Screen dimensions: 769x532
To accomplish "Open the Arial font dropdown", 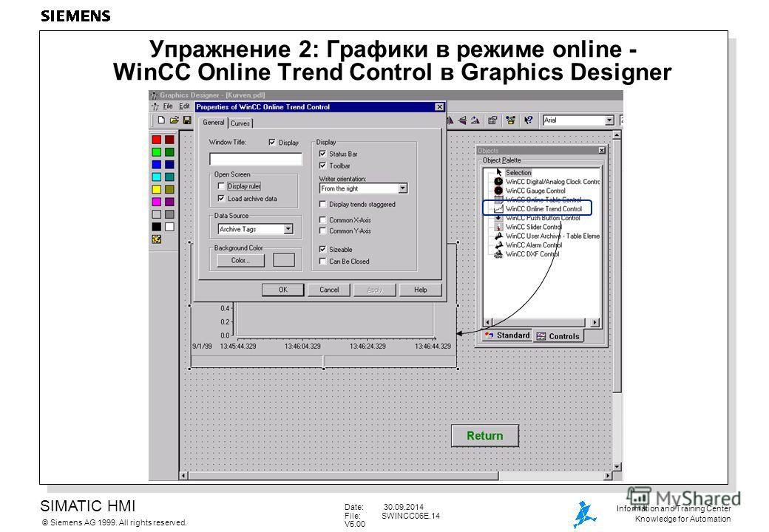I will (609, 120).
